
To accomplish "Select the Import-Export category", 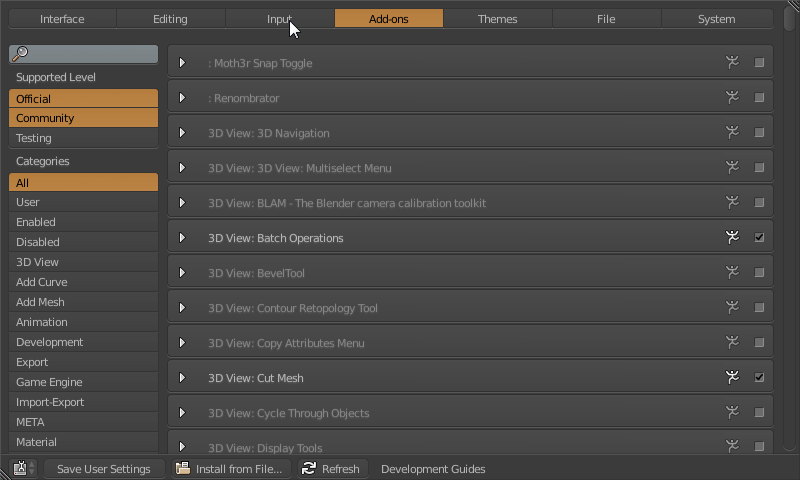I will click(x=83, y=402).
